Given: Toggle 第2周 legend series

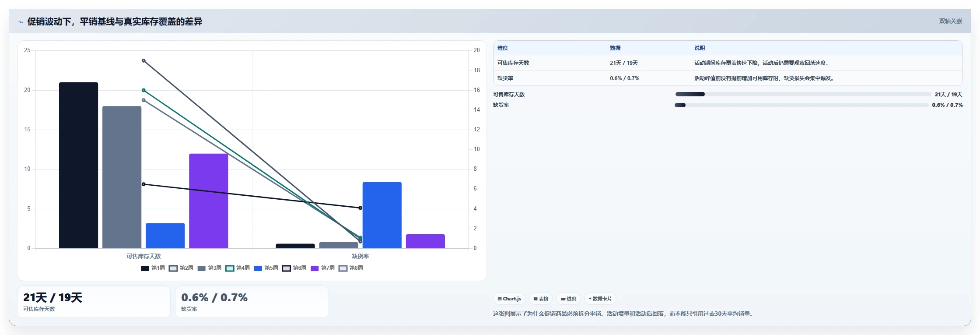Looking at the screenshot, I should tap(181, 268).
